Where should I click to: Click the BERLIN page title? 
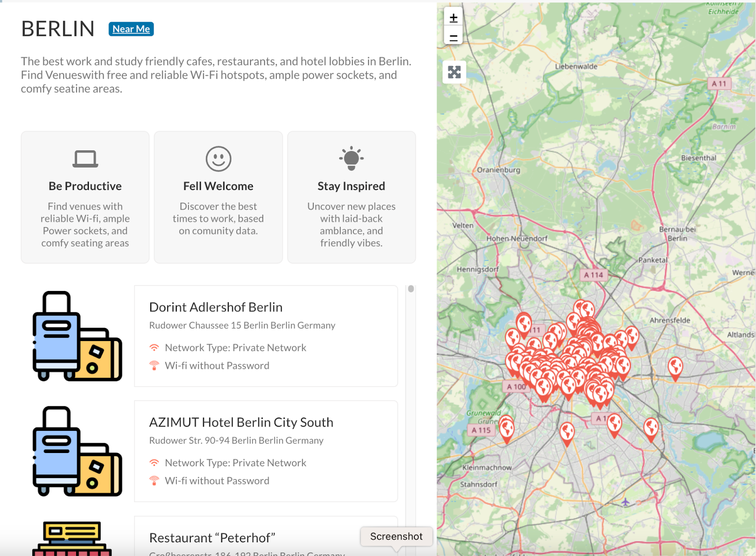pos(58,29)
